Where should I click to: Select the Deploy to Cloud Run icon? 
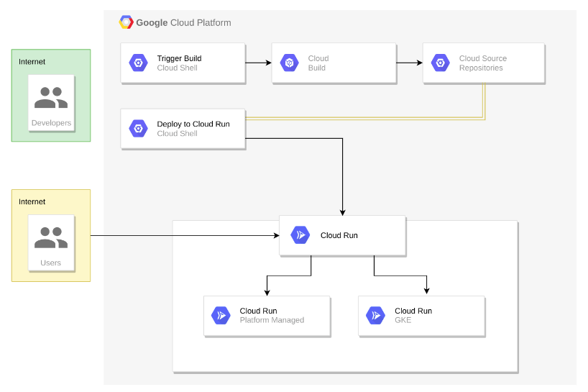tap(139, 128)
